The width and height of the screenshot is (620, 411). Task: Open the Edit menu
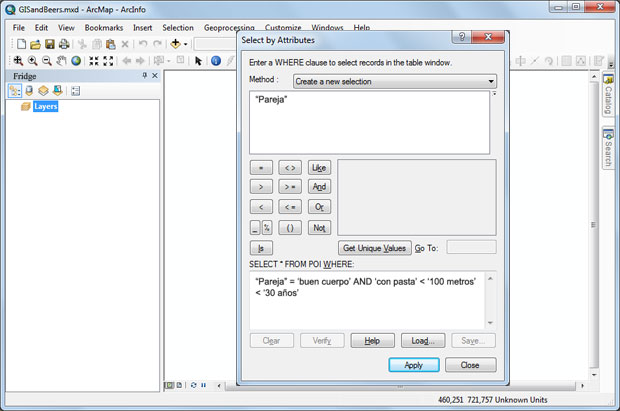point(41,28)
